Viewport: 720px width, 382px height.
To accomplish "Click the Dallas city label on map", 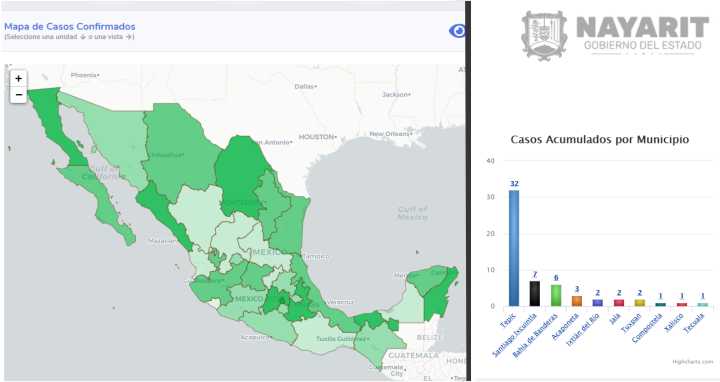I will (x=305, y=86).
